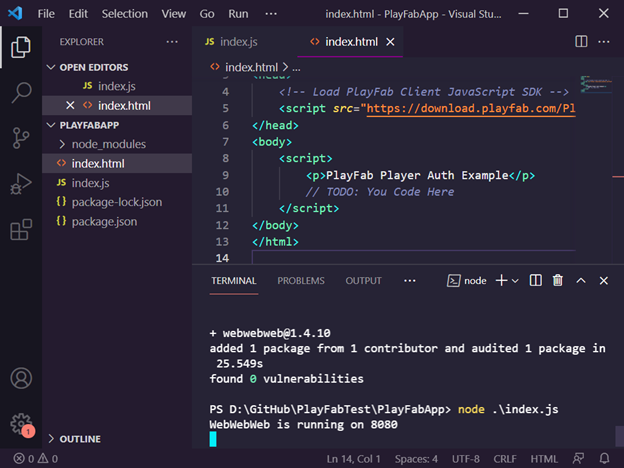Show more panel tabs ellipsis

click(410, 281)
